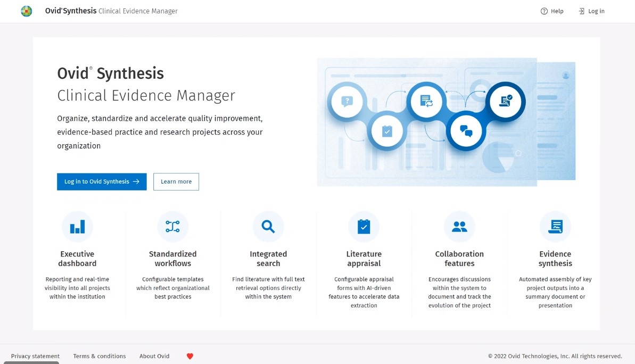This screenshot has width=635, height=364.
Task: Click the Evidence synthesis document icon
Action: coord(555,226)
